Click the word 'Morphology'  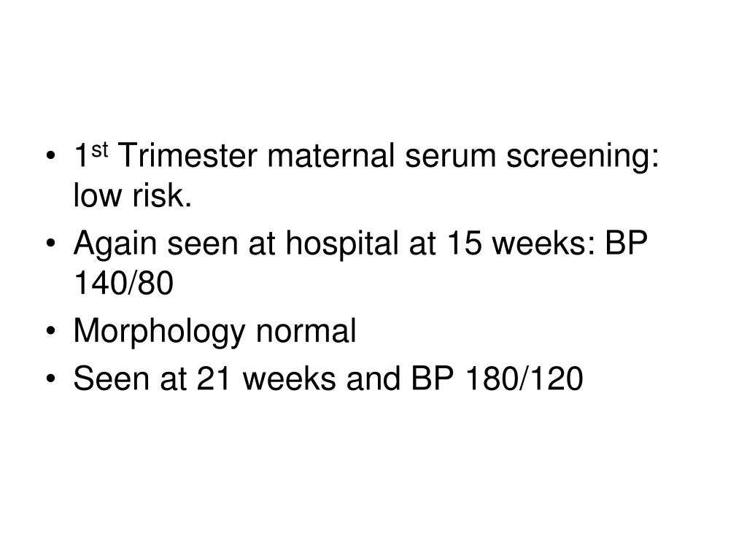160,333
